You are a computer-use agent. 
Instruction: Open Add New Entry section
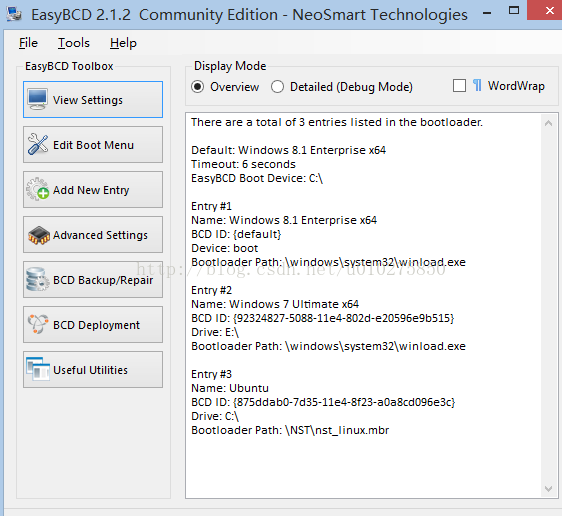[x=93, y=190]
